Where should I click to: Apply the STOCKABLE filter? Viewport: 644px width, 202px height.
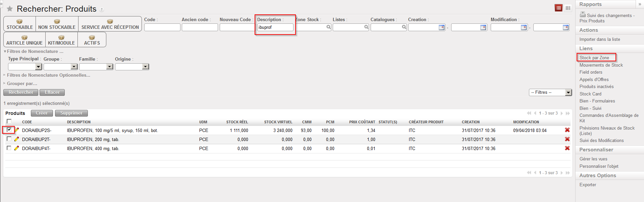click(x=20, y=24)
